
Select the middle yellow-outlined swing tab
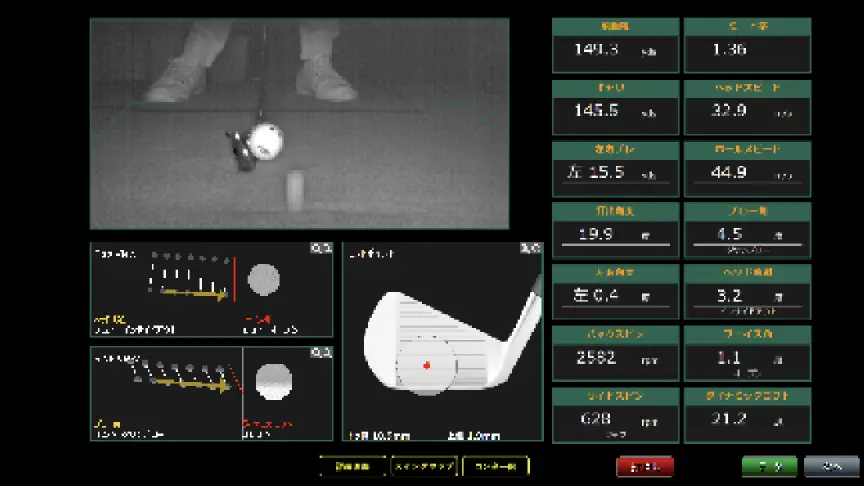[x=424, y=466]
